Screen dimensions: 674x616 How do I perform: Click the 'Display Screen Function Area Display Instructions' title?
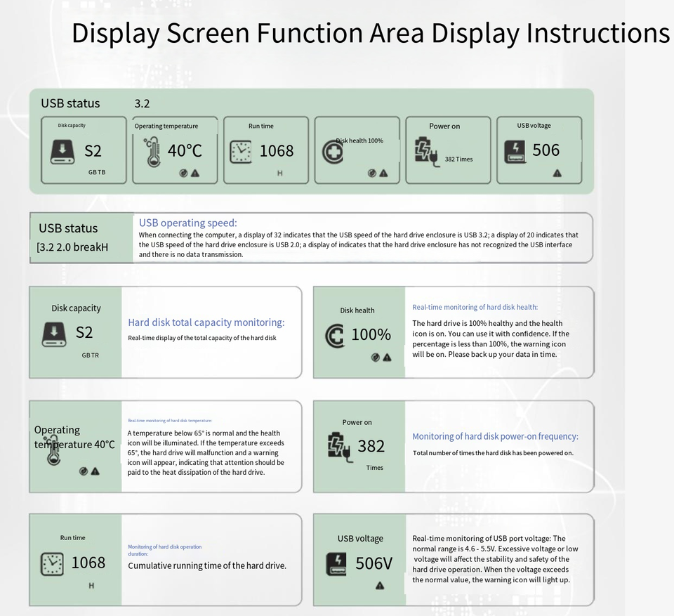pos(371,33)
